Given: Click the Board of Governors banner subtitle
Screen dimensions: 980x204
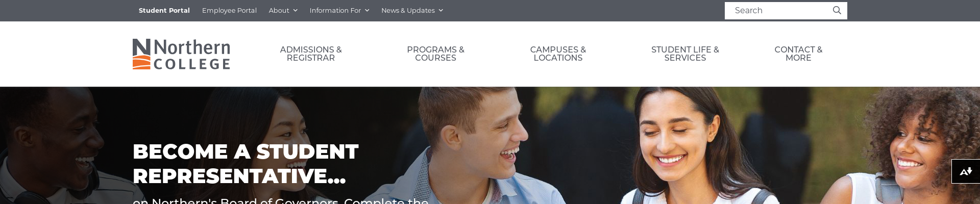Looking at the screenshot, I should click(280, 200).
